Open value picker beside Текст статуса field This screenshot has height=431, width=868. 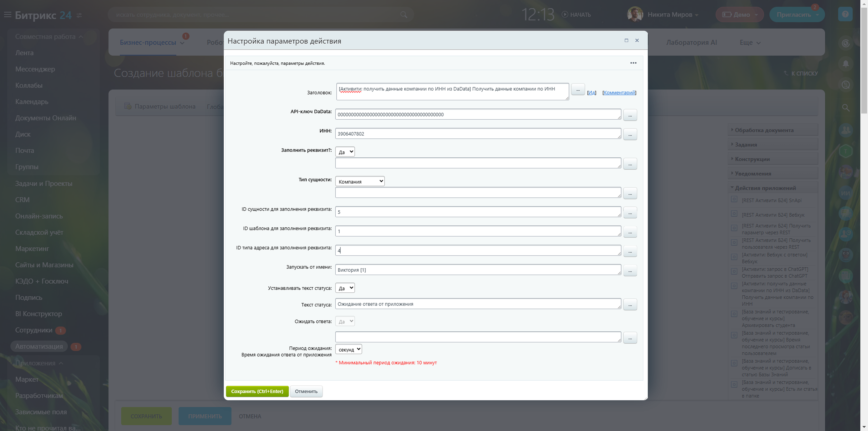point(630,305)
